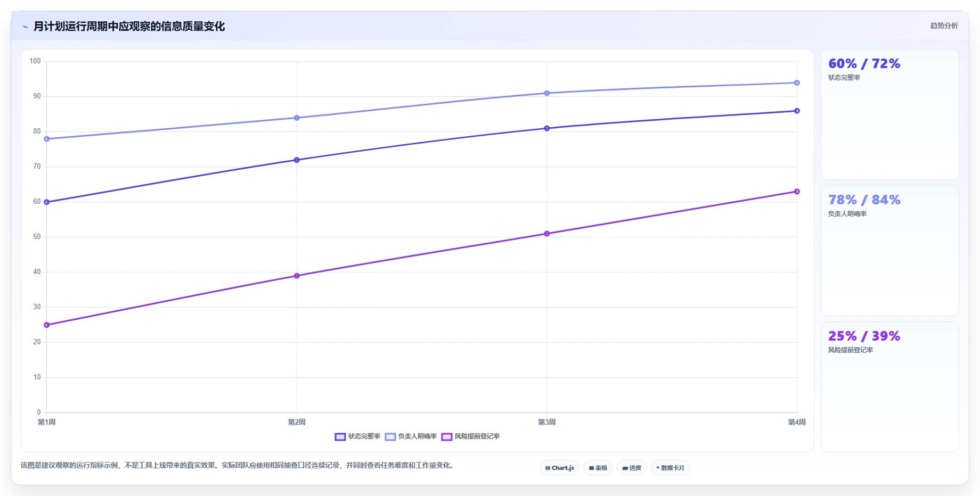Toggle the 状态完整率 legend item
The width and height of the screenshot is (980, 496).
click(358, 436)
